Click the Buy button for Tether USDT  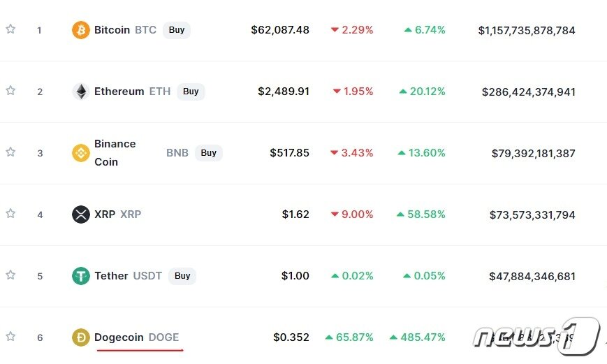(x=182, y=276)
